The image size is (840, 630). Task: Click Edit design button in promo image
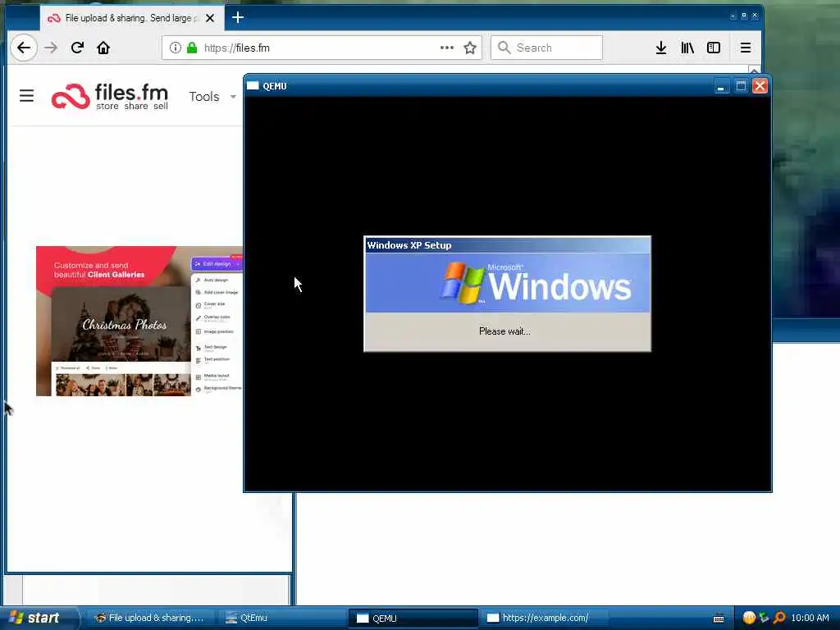tap(217, 263)
